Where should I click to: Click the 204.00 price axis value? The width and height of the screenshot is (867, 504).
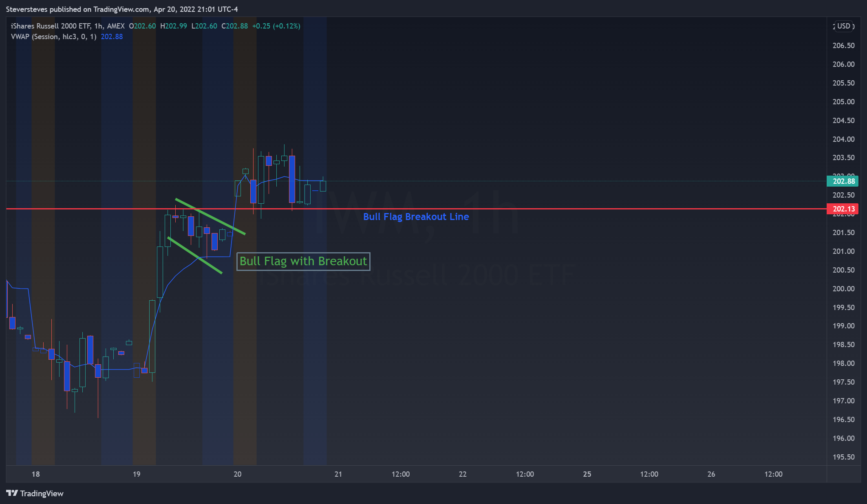pyautogui.click(x=843, y=139)
